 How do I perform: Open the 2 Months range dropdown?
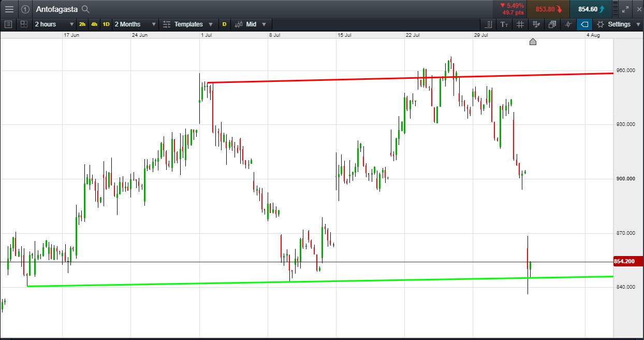[x=135, y=24]
